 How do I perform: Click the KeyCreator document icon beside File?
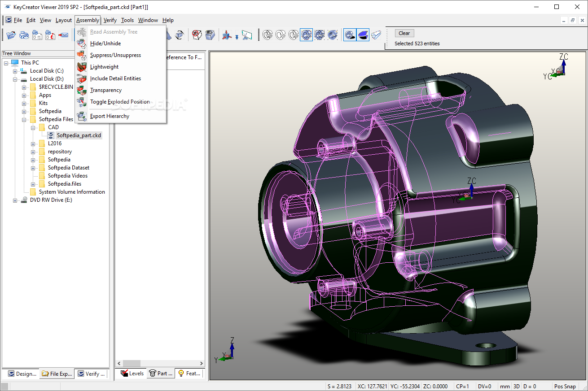tap(9, 20)
